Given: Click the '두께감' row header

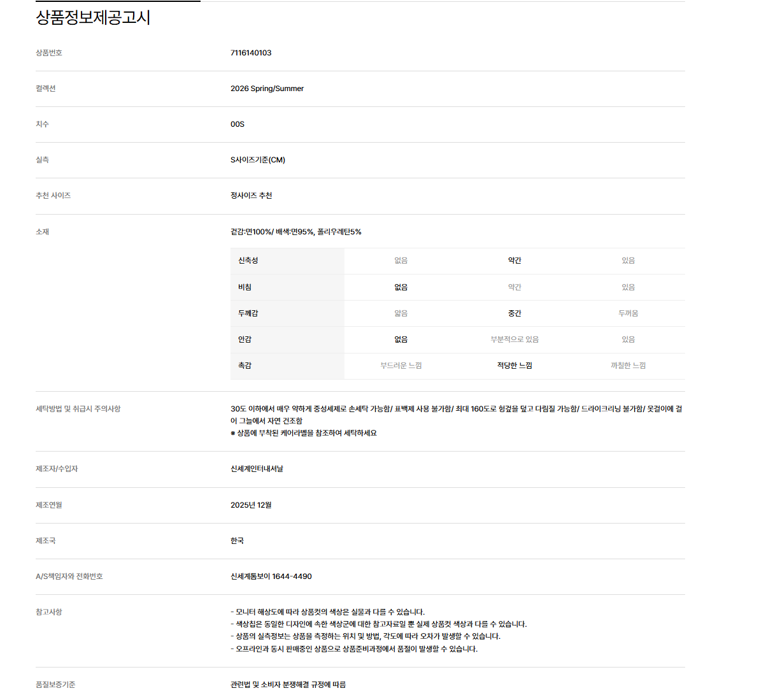Looking at the screenshot, I should point(248,313).
